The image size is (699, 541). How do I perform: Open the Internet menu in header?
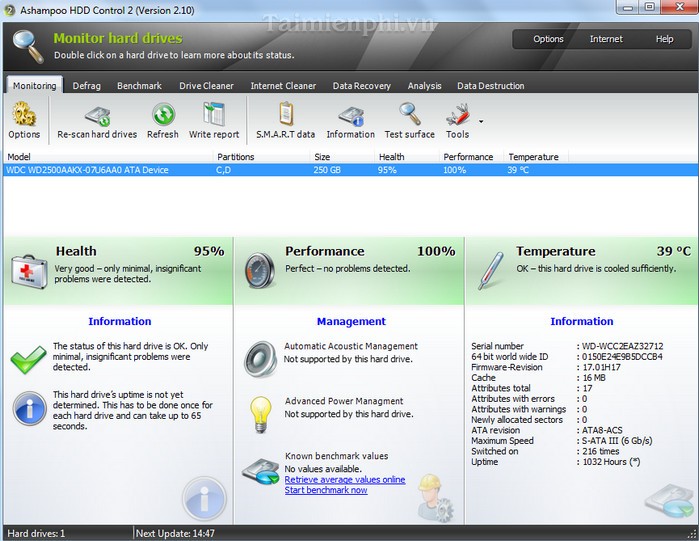pyautogui.click(x=606, y=39)
